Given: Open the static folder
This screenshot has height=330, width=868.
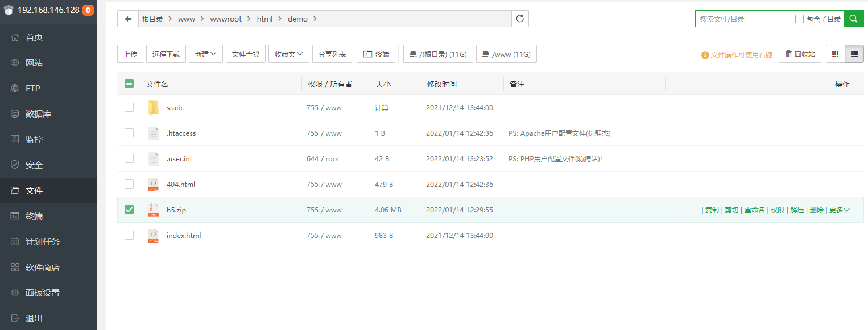Looking at the screenshot, I should pos(175,107).
